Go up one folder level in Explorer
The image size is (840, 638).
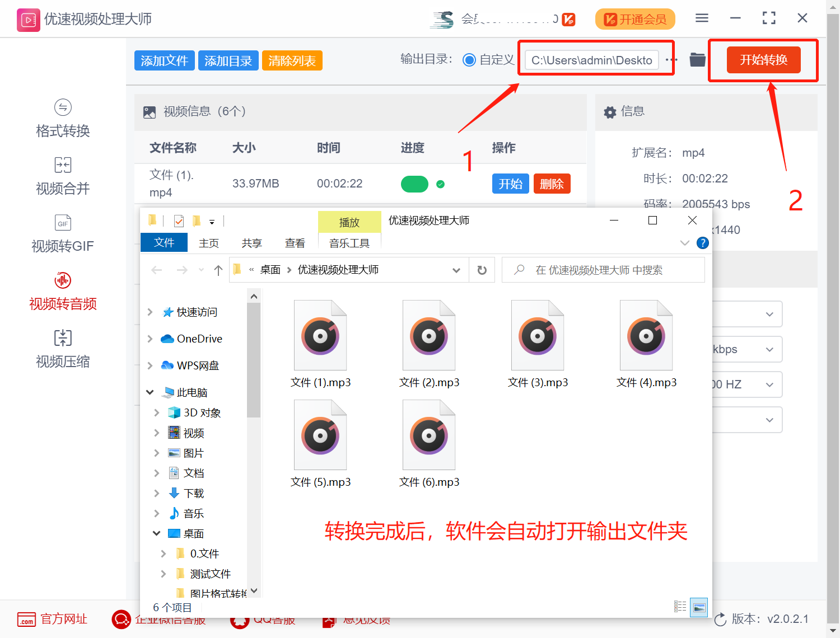pos(218,270)
